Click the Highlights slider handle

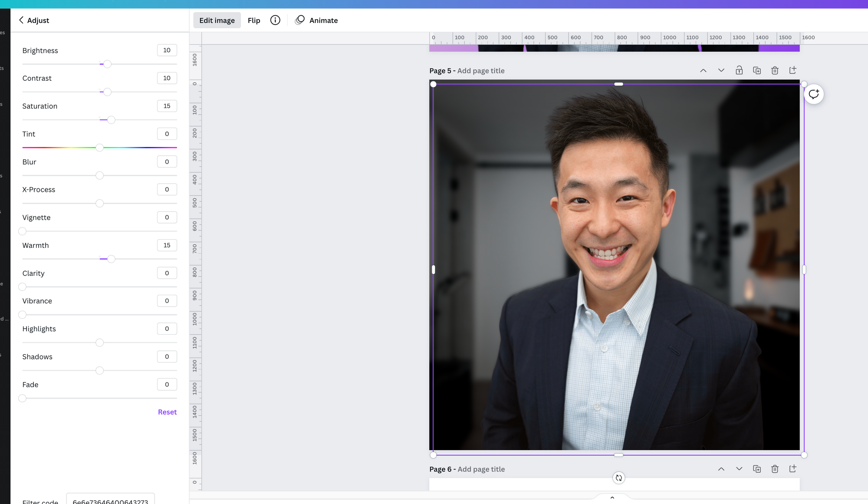(99, 343)
